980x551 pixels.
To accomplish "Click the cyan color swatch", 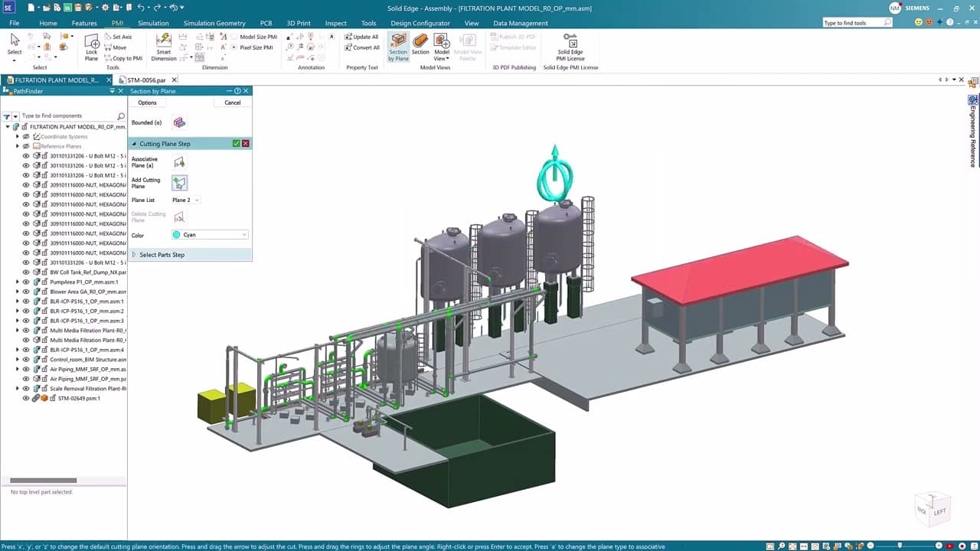I will coord(177,235).
